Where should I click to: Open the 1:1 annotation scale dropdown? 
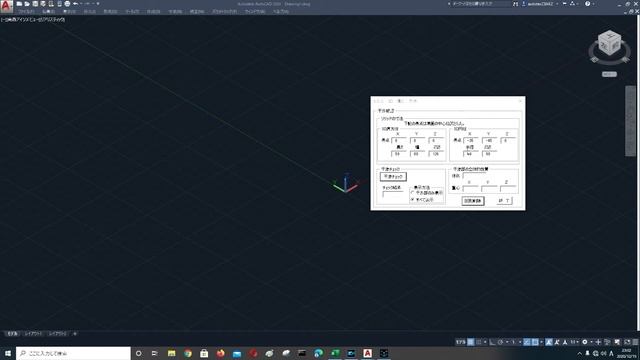(x=574, y=342)
